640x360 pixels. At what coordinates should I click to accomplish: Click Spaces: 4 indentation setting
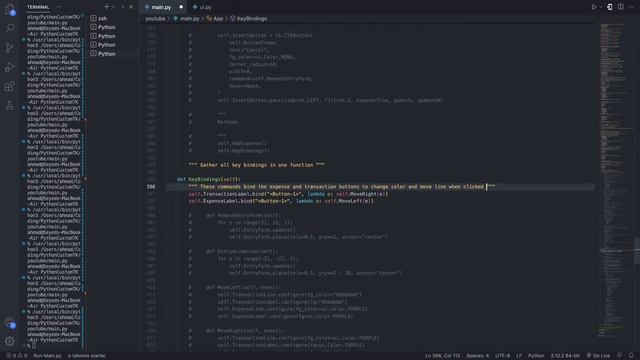coord(477,356)
